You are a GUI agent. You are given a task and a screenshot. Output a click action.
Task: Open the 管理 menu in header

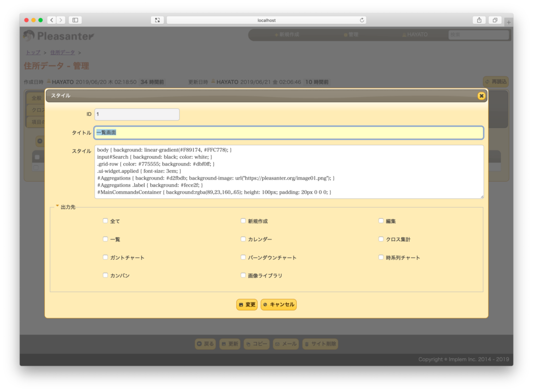pyautogui.click(x=351, y=35)
